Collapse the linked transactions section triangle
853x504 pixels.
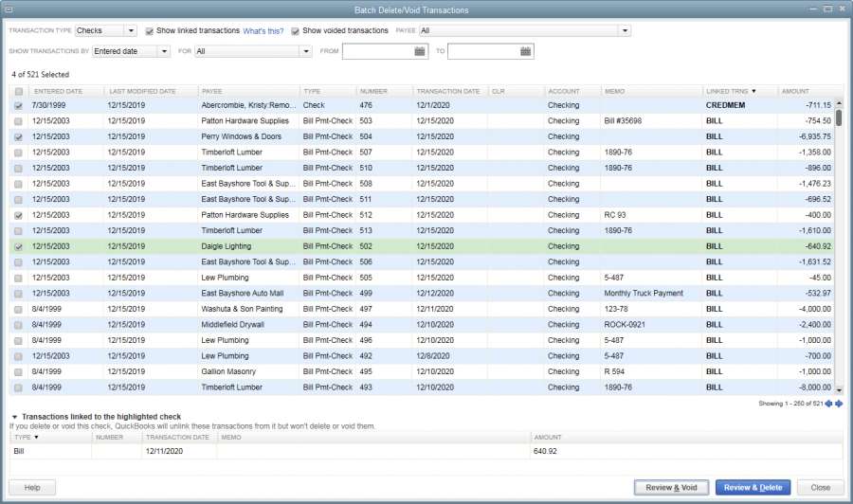[x=14, y=417]
